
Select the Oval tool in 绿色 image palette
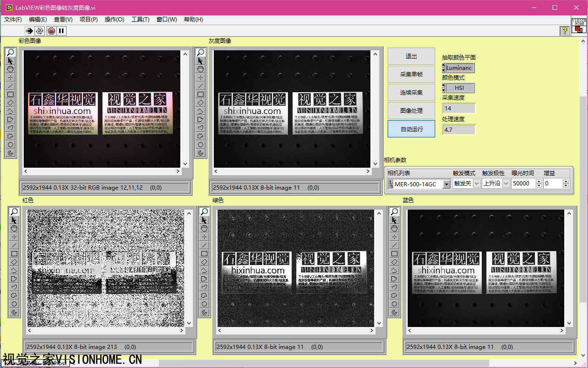(204, 304)
